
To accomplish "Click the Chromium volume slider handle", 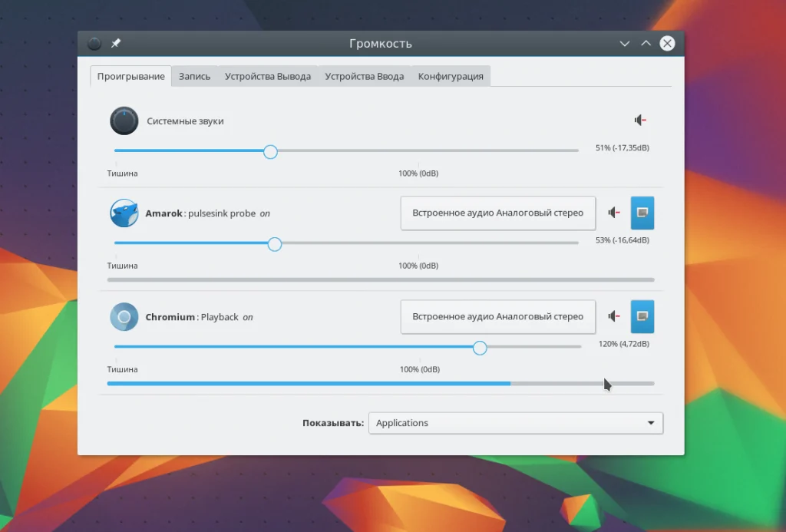I will 480,348.
